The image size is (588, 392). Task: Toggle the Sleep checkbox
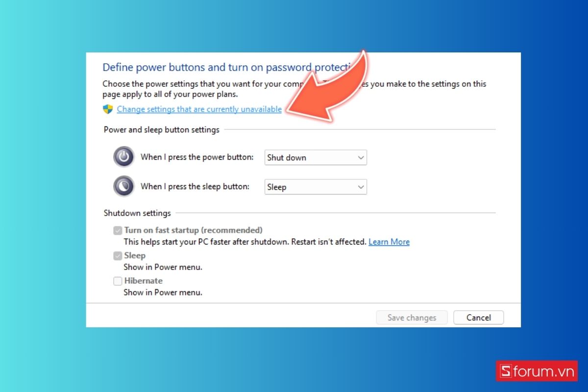(118, 256)
